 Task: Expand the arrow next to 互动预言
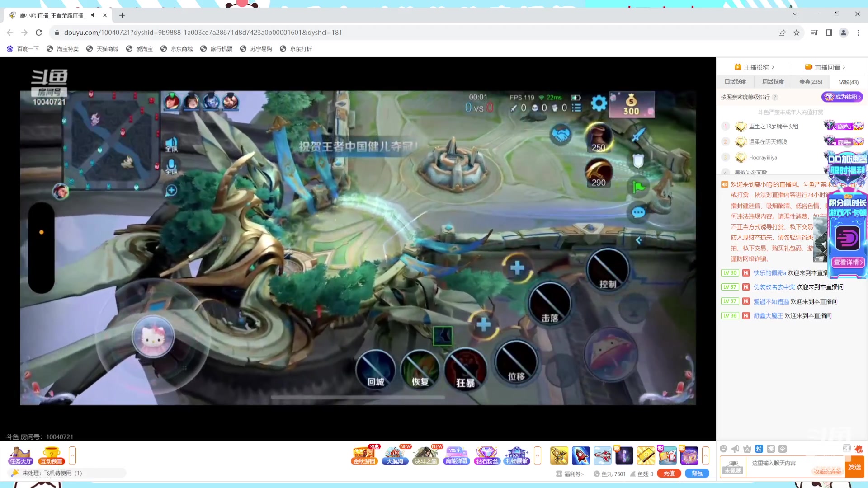[72, 455]
